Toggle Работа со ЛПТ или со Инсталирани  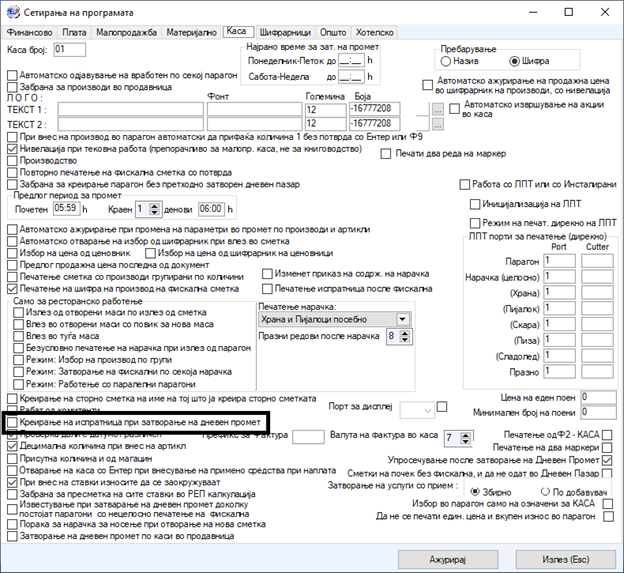click(464, 185)
